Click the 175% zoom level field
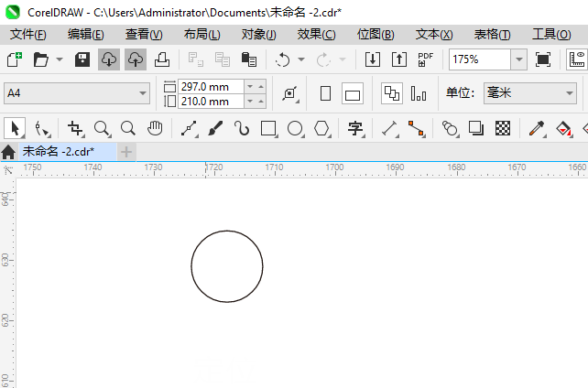The height and width of the screenshot is (388, 588). pyautogui.click(x=480, y=59)
